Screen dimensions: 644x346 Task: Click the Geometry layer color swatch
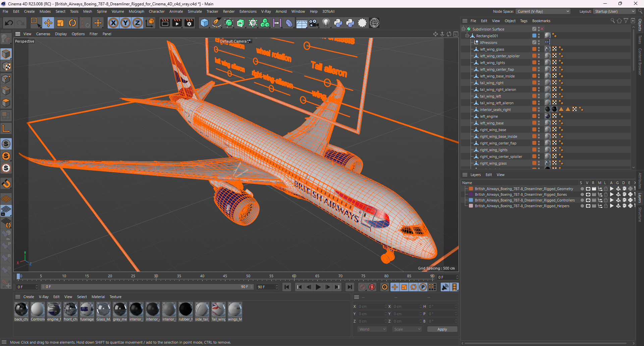point(471,189)
